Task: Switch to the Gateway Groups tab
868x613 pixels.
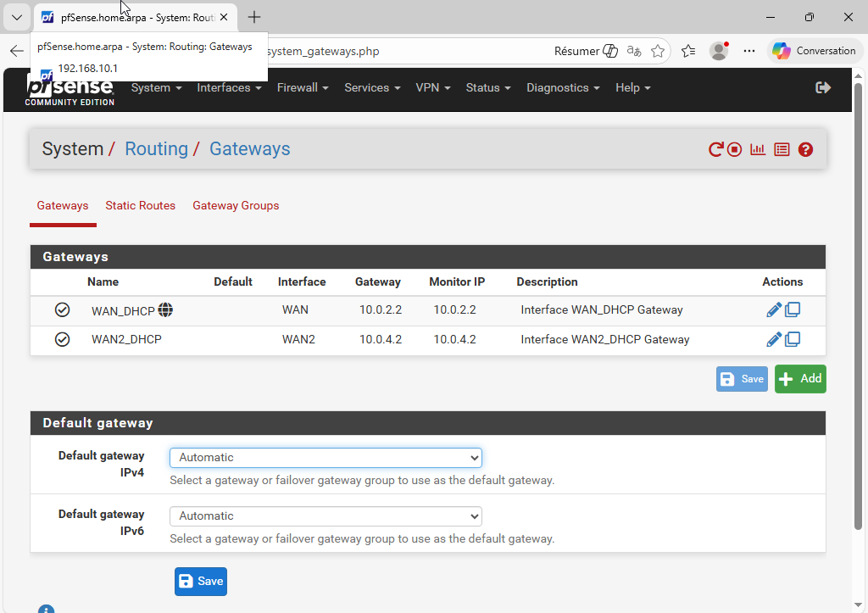Action: pos(236,206)
